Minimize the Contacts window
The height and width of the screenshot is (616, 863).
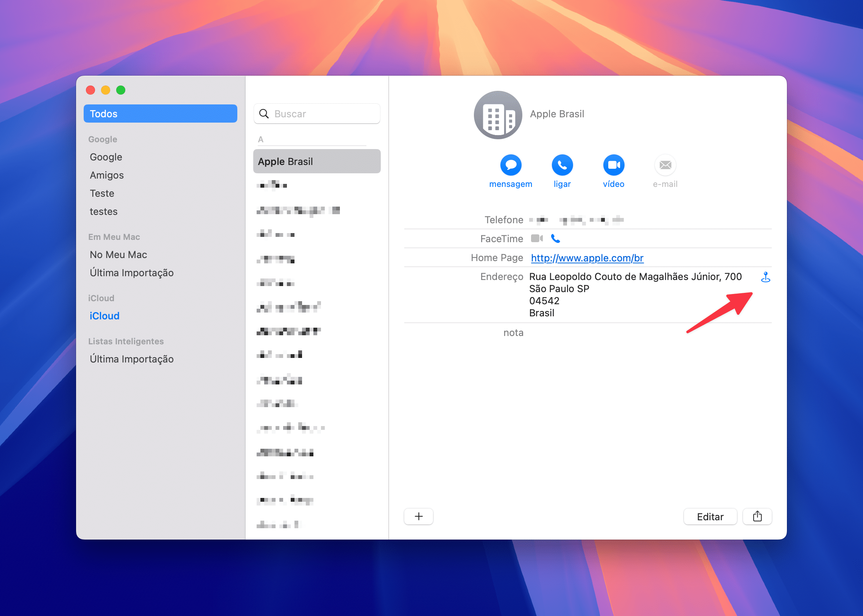106,90
